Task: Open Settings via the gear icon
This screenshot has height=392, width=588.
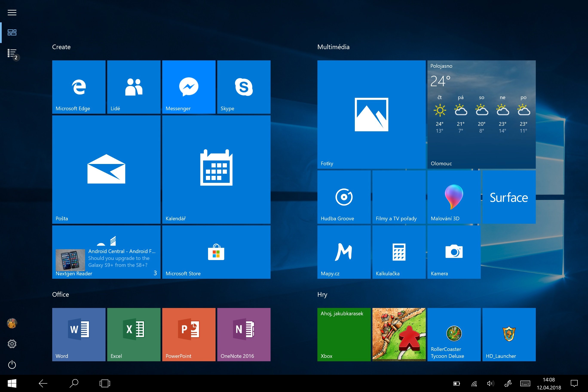Action: 12,344
